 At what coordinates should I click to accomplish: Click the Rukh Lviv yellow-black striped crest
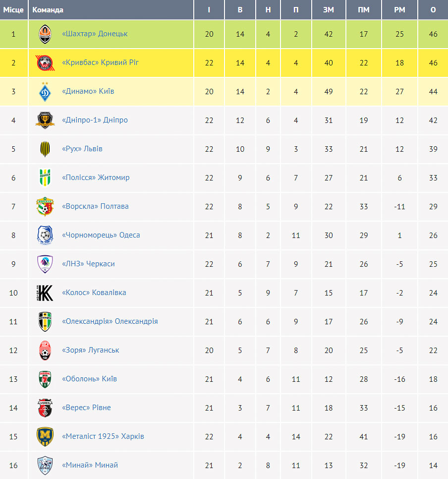45,149
